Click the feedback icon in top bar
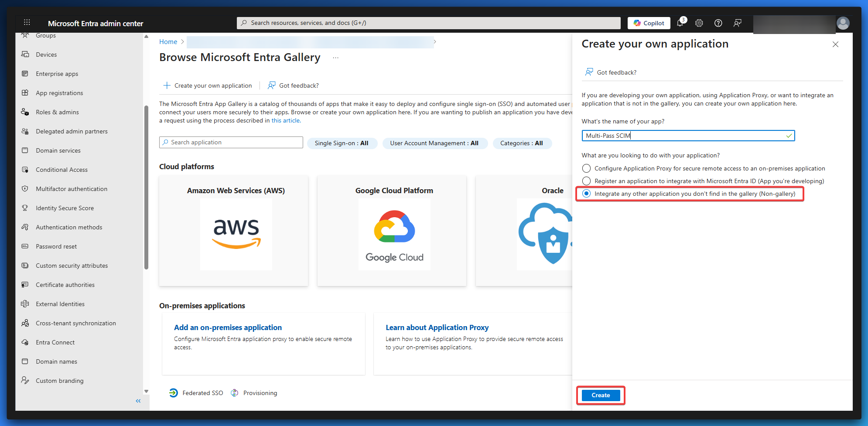Screen dimensions: 868x426 tap(737, 23)
